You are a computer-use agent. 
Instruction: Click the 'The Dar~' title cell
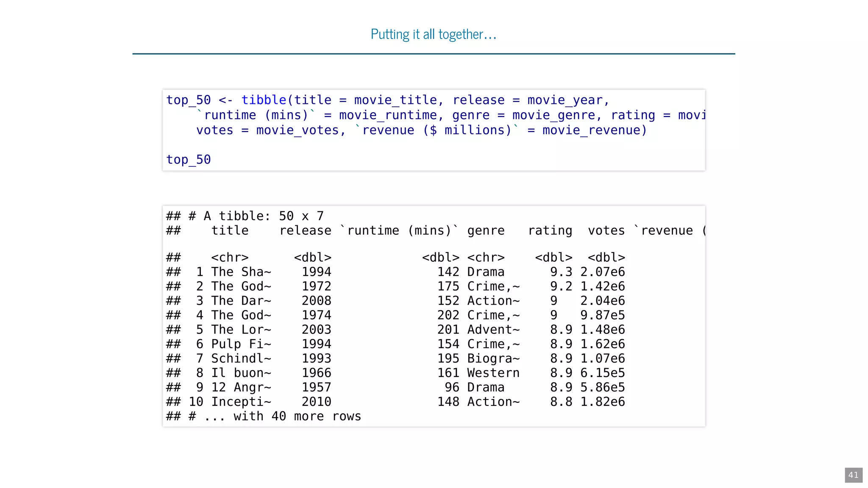point(241,301)
